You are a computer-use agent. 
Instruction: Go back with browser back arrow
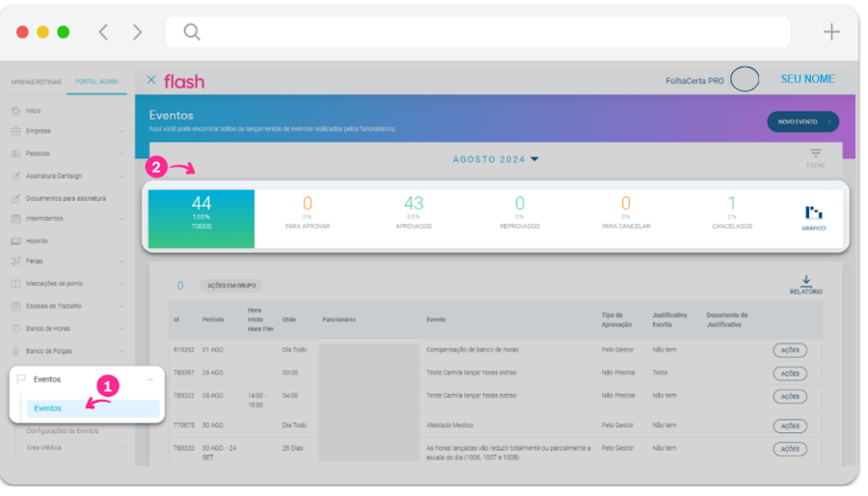coord(103,32)
